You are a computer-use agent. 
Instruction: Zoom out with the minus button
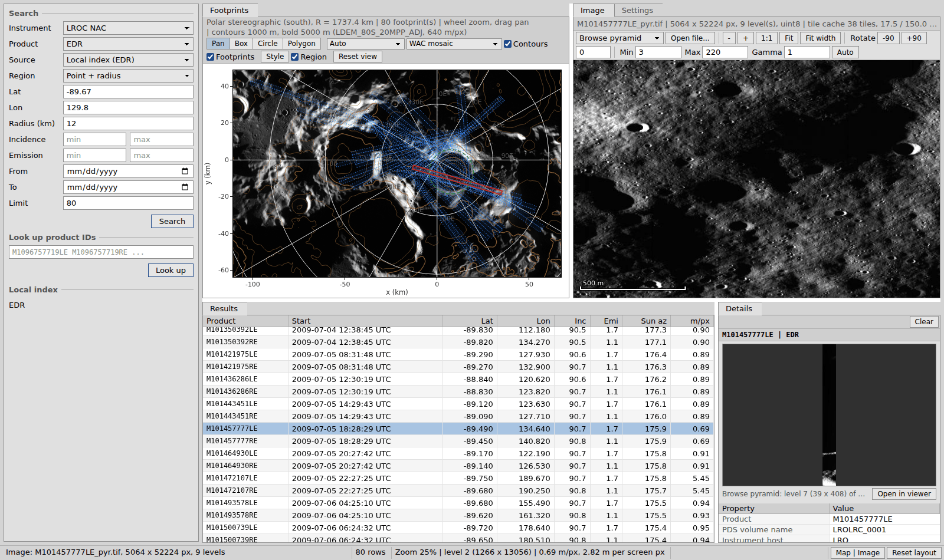[729, 38]
